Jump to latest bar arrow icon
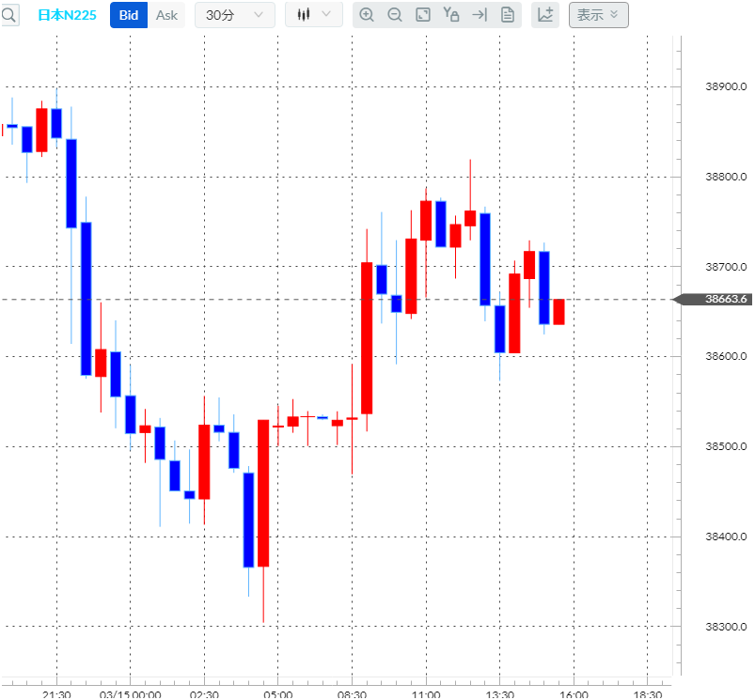755x700 pixels. (480, 15)
